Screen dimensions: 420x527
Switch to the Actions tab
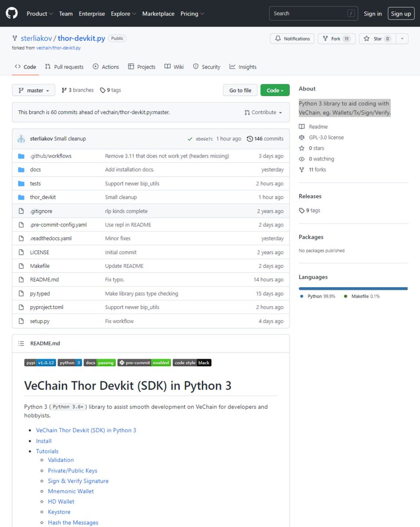pyautogui.click(x=106, y=67)
